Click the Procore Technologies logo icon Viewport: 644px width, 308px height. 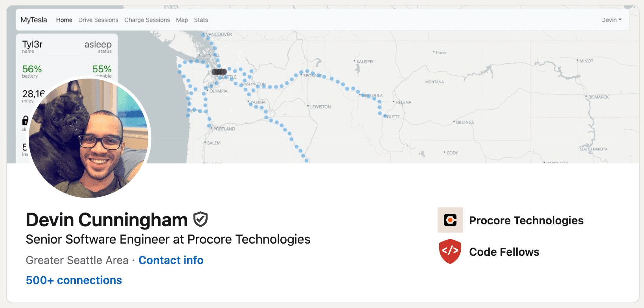[x=450, y=220]
